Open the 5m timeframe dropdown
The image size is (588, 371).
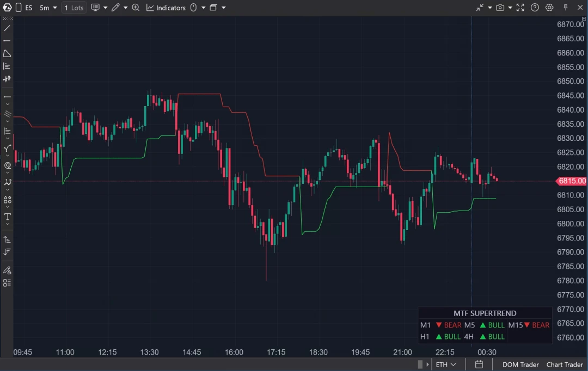(48, 8)
